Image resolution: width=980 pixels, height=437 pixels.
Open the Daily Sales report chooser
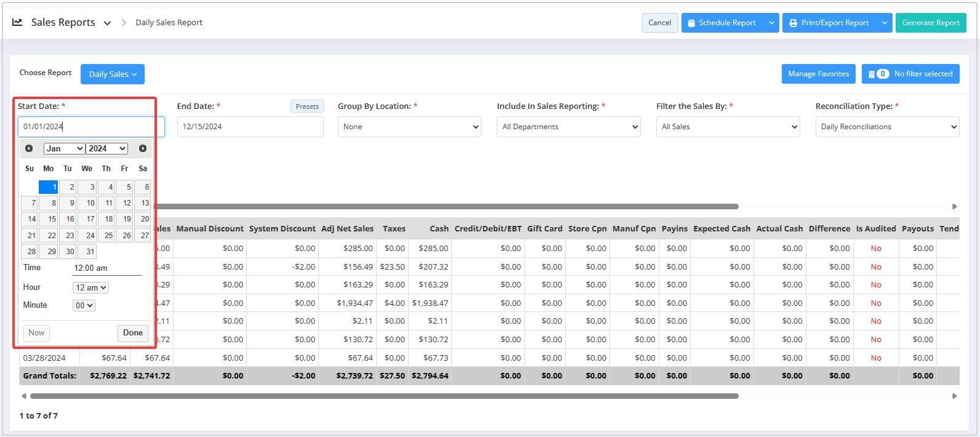112,74
